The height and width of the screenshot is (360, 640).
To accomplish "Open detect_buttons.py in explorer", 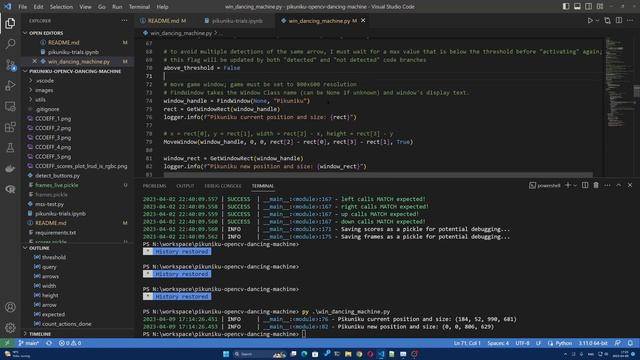I will click(x=57, y=176).
